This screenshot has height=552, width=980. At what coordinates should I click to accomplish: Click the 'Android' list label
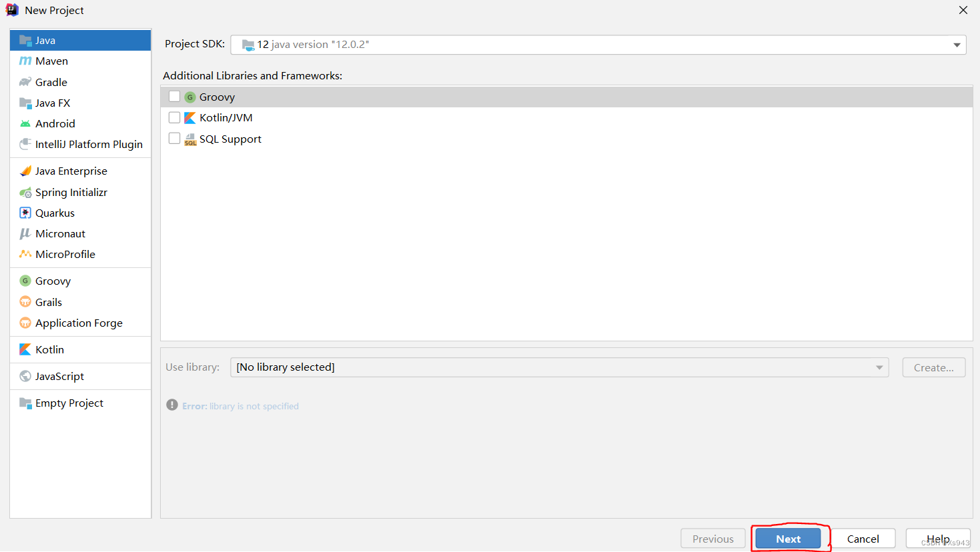pyautogui.click(x=55, y=124)
